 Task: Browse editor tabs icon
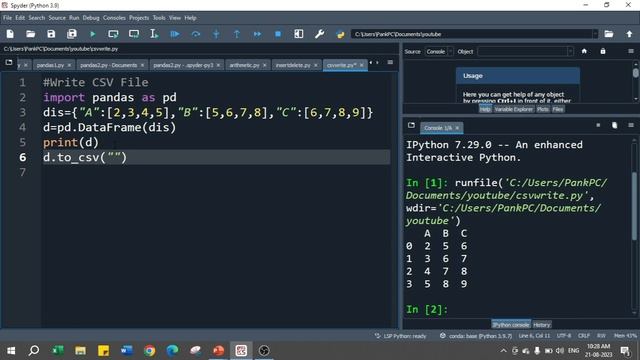click(x=9, y=62)
